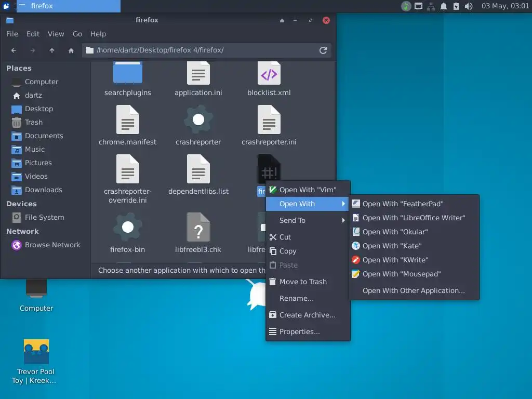532x399 pixels.
Task: Click the battery power tray icon
Action: (456, 6)
